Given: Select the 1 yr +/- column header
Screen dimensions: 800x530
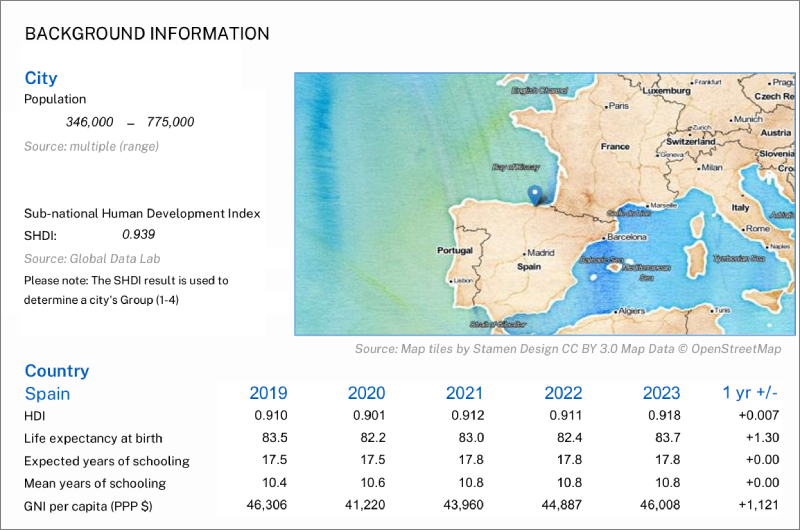Looking at the screenshot, I should pos(753,393).
